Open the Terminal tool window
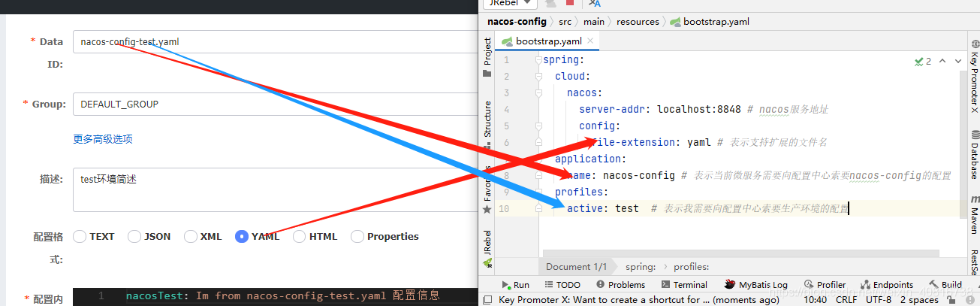Image resolution: width=980 pixels, height=306 pixels. click(x=683, y=285)
